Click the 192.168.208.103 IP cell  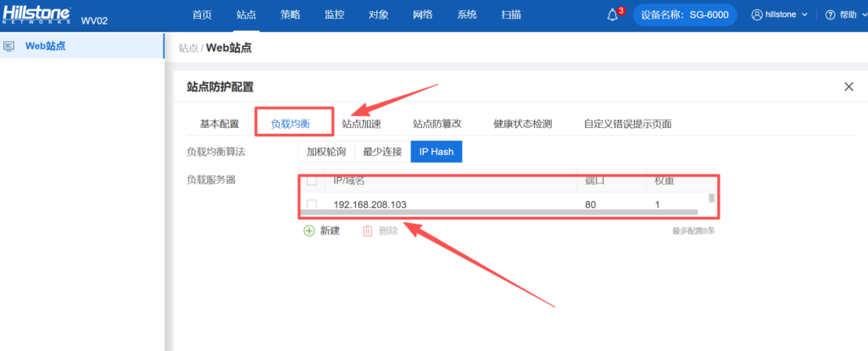coord(370,204)
